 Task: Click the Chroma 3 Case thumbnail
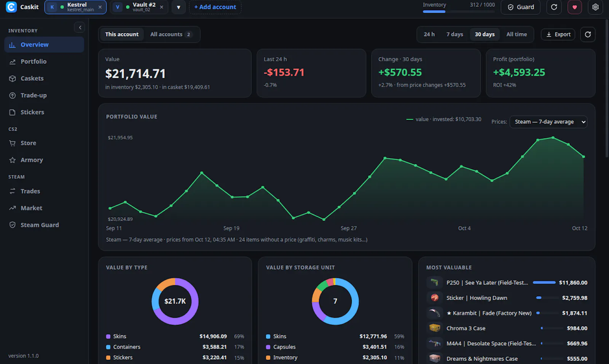tap(435, 328)
